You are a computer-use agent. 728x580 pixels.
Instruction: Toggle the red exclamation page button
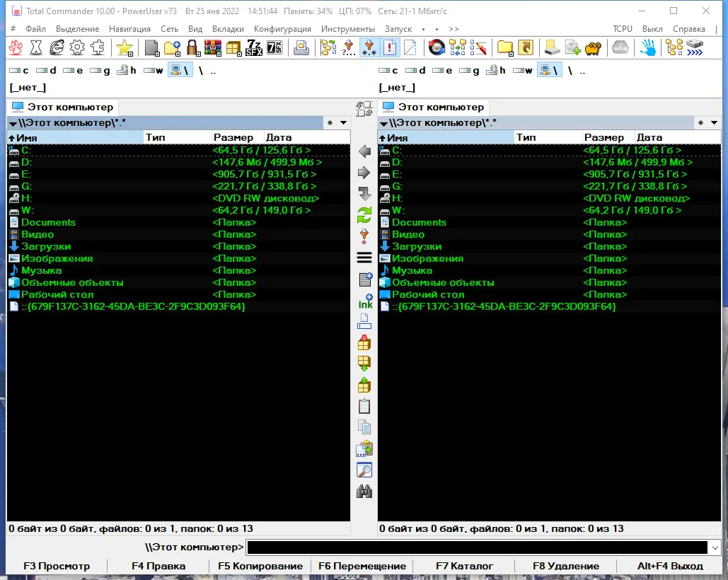[x=390, y=47]
